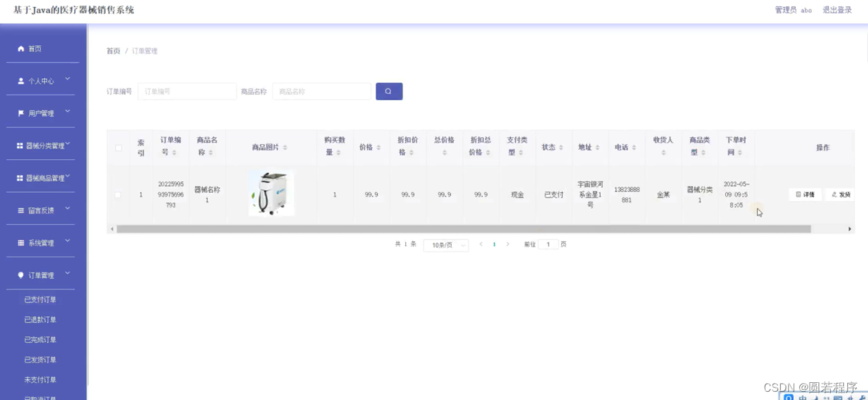Check the checkbox on the first order row
The image size is (868, 400).
point(118,194)
